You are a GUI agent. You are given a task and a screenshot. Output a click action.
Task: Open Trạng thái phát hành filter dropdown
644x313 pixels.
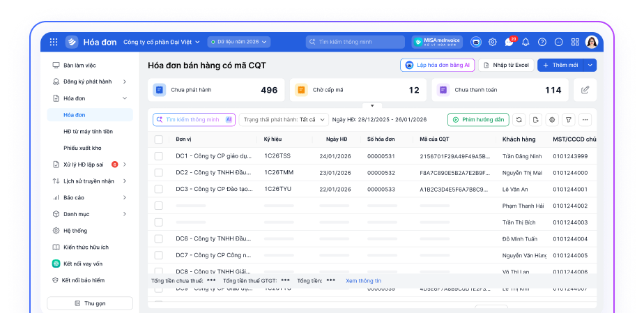[284, 120]
